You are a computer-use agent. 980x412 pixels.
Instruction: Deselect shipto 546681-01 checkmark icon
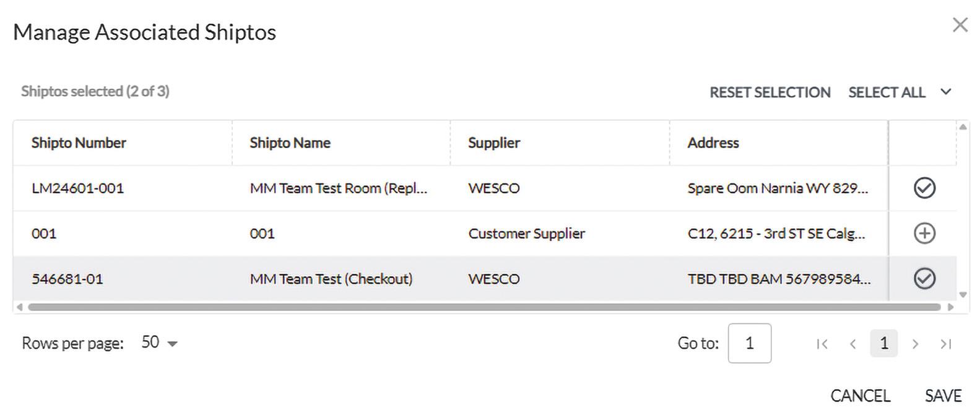coord(924,278)
